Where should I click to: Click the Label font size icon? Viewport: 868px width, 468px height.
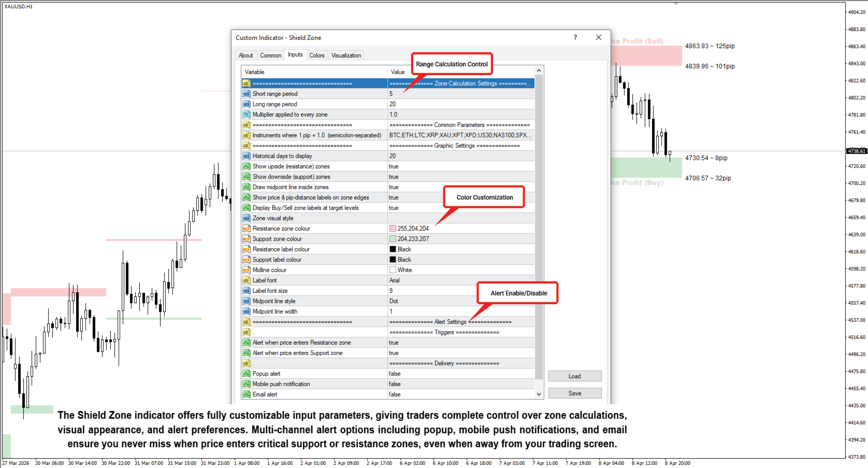pyautogui.click(x=247, y=291)
